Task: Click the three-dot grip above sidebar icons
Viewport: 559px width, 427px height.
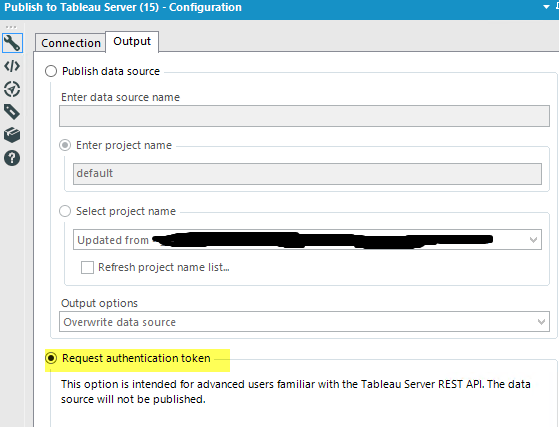Action: 11,27
